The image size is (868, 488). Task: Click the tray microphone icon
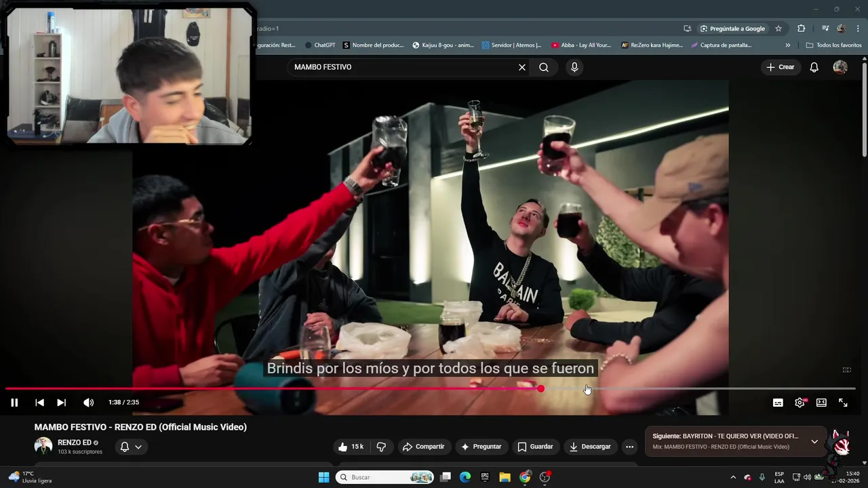[762, 477]
